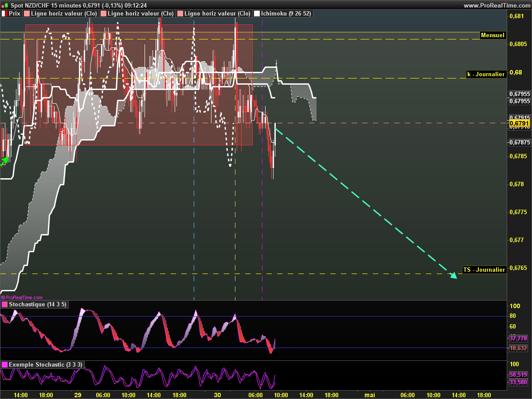The image size is (532, 399).
Task: Click the 80 level on the Stochastique scale
Action: [512, 316]
